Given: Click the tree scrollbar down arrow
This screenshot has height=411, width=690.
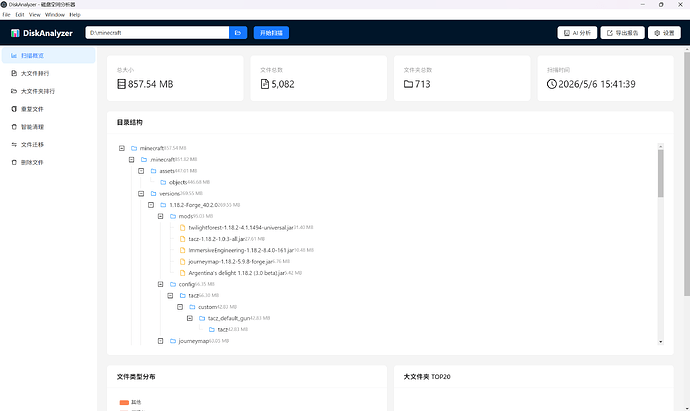Looking at the screenshot, I should [x=661, y=341].
